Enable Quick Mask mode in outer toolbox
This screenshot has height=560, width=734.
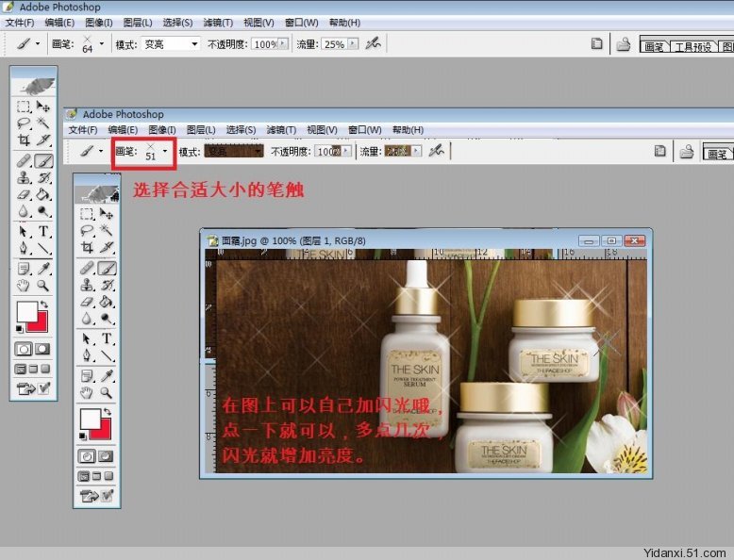pyautogui.click(x=42, y=349)
